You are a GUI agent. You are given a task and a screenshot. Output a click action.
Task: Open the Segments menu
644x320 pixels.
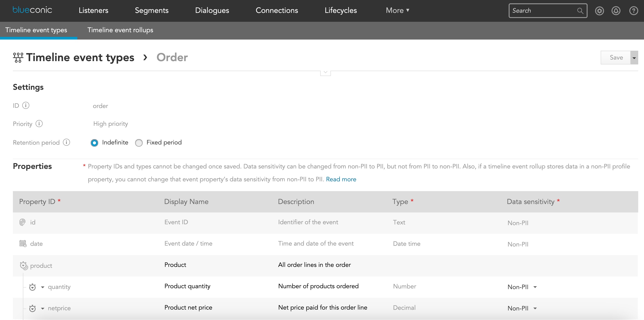[152, 10]
